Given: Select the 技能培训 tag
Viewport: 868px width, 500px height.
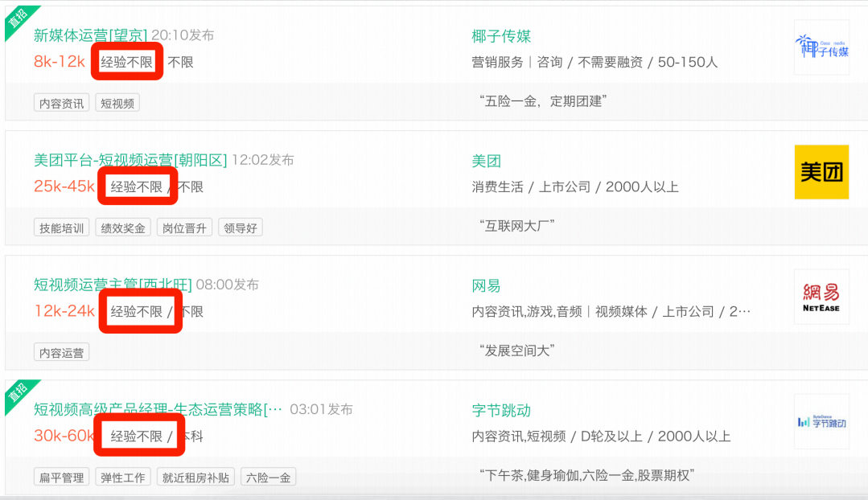Looking at the screenshot, I should click(x=61, y=227).
